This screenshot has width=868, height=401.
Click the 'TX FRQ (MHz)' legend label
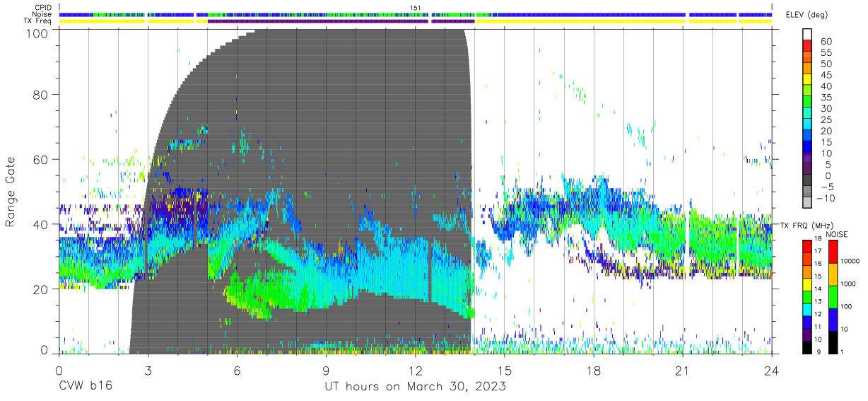point(807,225)
